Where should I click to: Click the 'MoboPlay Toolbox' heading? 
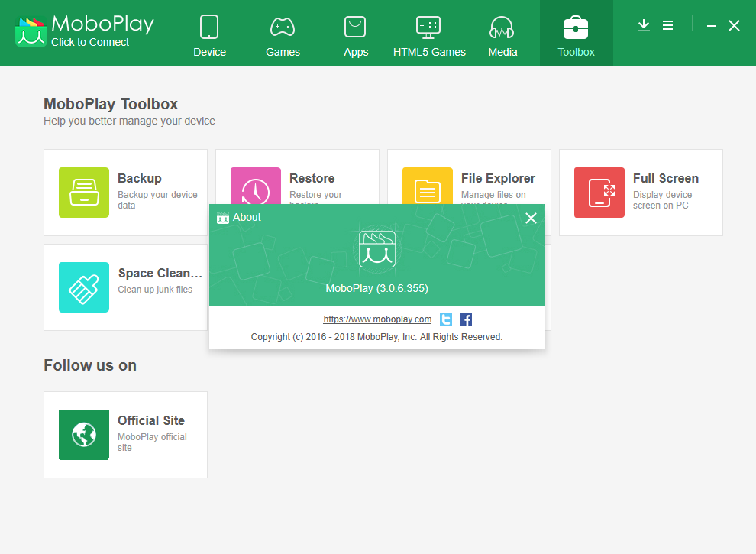111,104
